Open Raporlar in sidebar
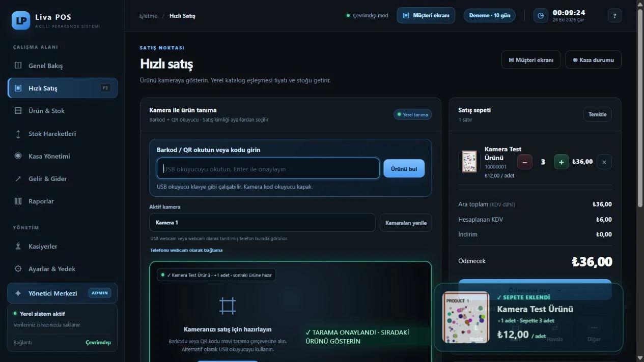This screenshot has height=362, width=644. click(62, 201)
